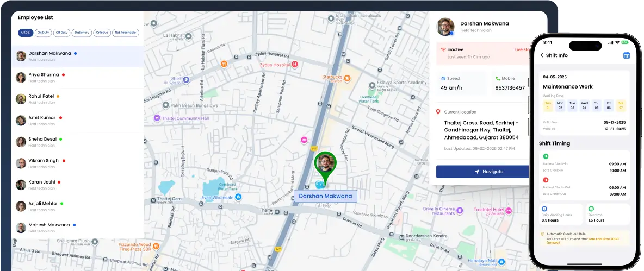Select the All filter chip
The image size is (644, 271).
[25, 33]
